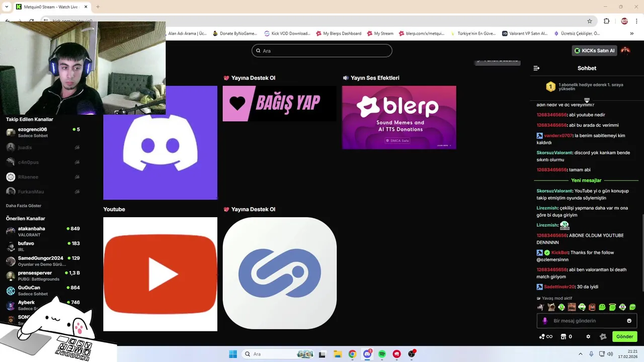This screenshot has width=644, height=362.
Task: Open My Stream bookmark
Action: 380,34
